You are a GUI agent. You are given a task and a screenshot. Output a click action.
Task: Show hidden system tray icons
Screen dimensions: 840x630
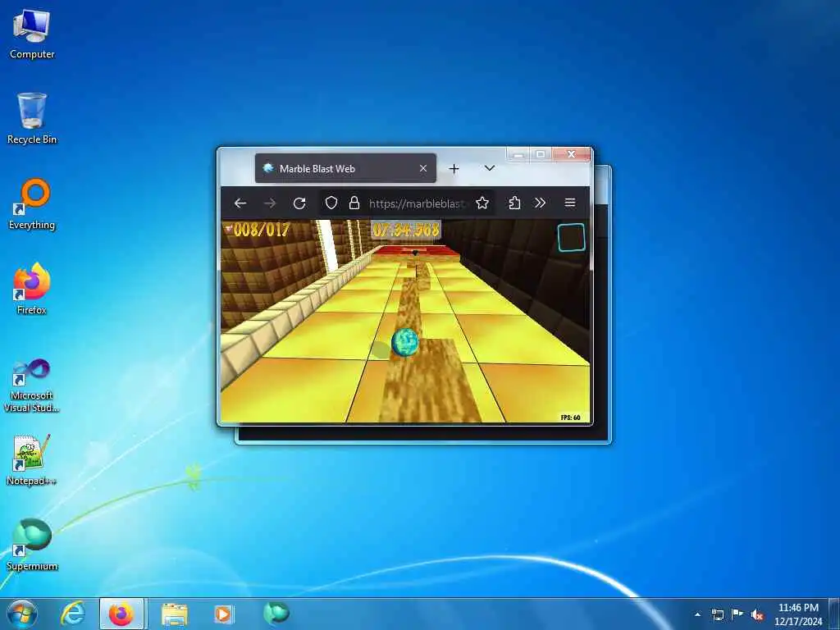click(697, 614)
